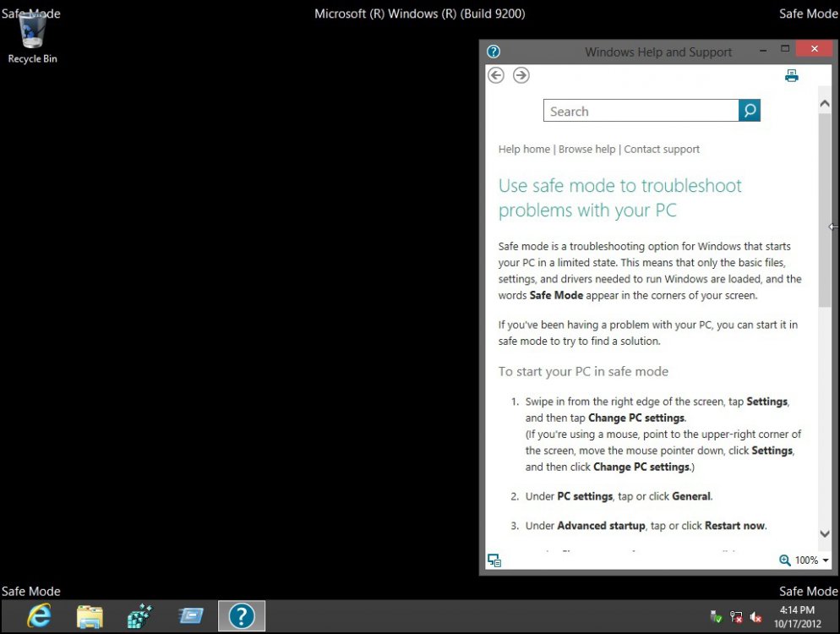Open the blue window taskbar app

coord(190,615)
